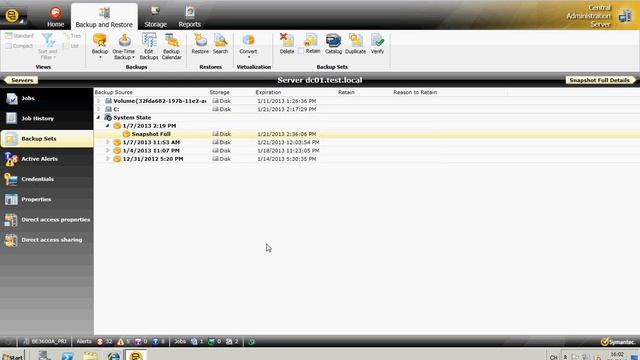Open Jobs in the sidebar

[x=47, y=98]
